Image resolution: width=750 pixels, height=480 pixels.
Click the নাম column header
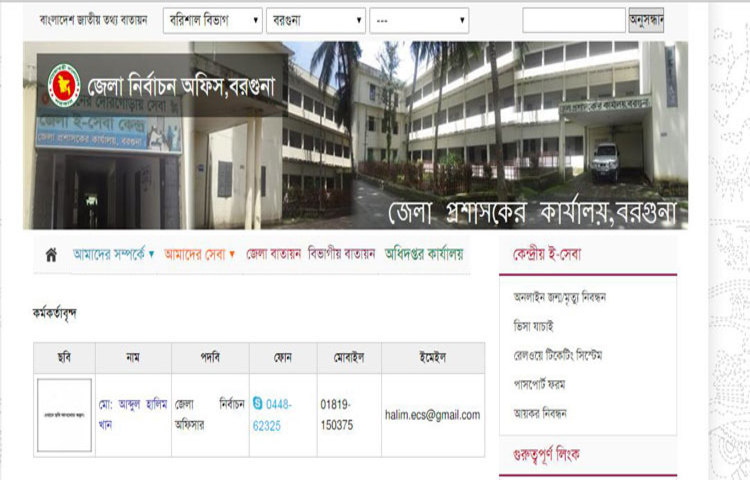[133, 358]
